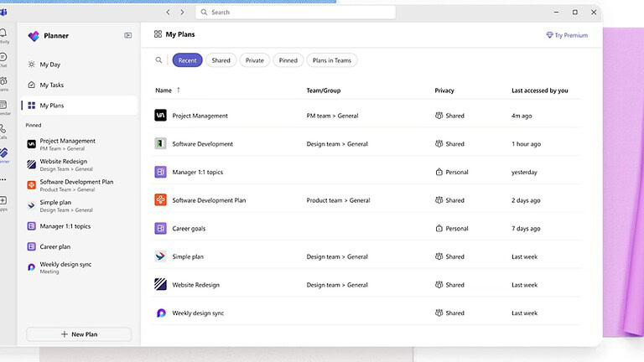Click Weekly design sync icon in table
Screen dimensions: 644x362
161,313
